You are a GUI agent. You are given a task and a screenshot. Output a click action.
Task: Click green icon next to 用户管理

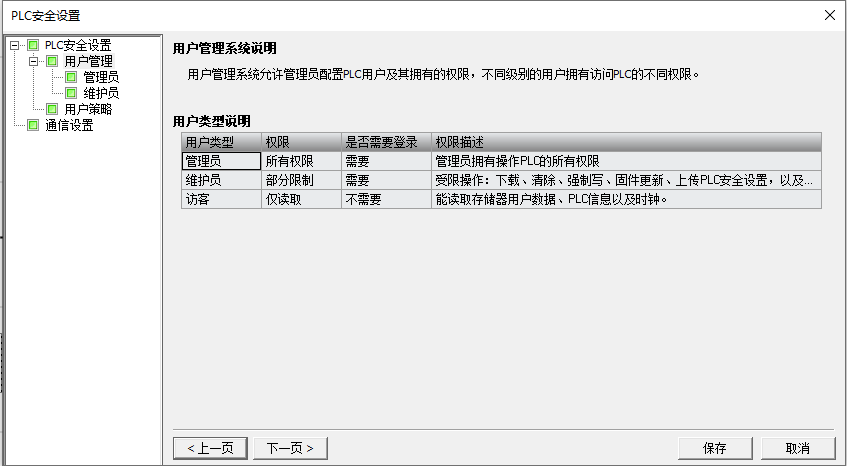click(x=53, y=61)
